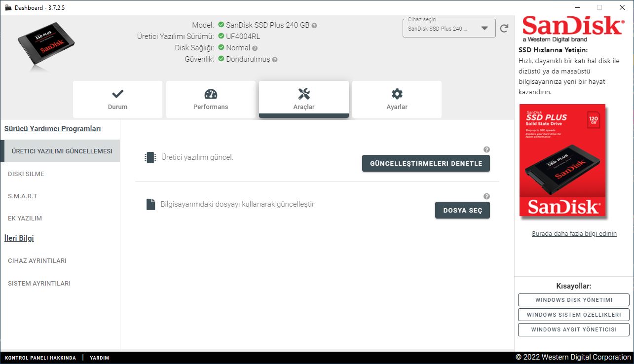Click green check beside Dondurulmuş
This screenshot has height=364, width=634.
click(221, 59)
